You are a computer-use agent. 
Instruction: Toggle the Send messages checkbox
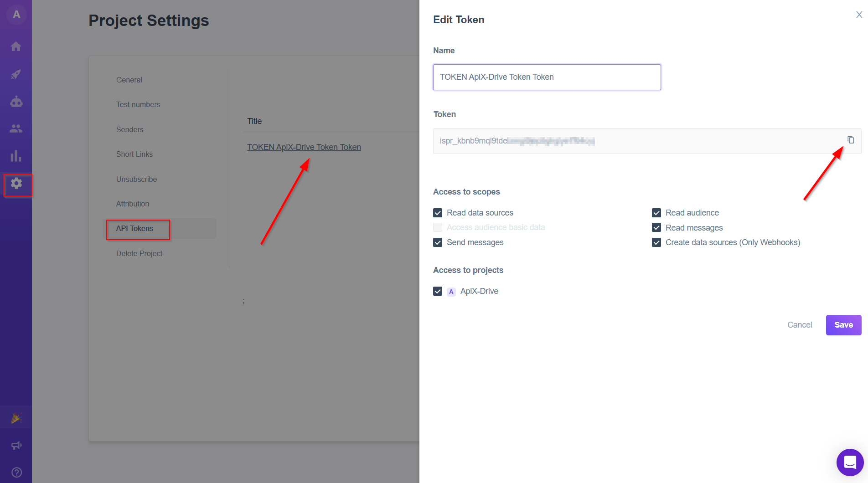(x=438, y=242)
